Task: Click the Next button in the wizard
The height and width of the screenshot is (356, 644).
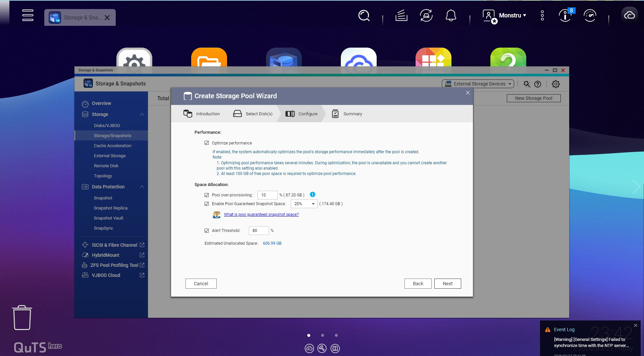Action: click(447, 284)
